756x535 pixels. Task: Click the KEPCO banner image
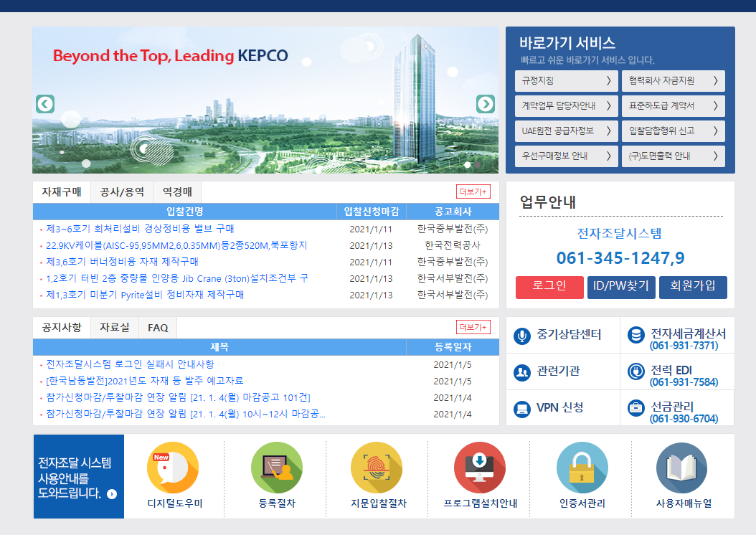pos(265,100)
